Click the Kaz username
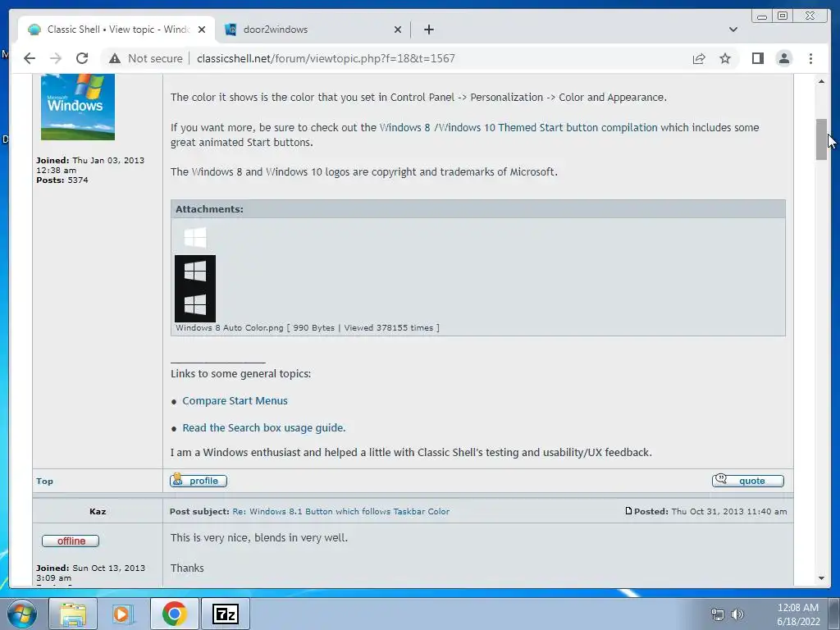The height and width of the screenshot is (630, 840). pos(98,512)
